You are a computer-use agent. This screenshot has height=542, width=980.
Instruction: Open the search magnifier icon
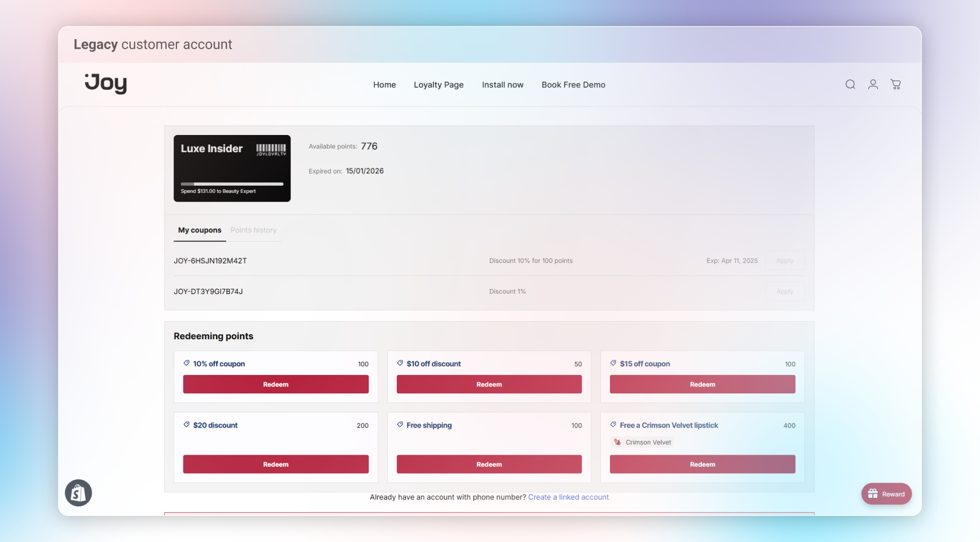pos(850,84)
